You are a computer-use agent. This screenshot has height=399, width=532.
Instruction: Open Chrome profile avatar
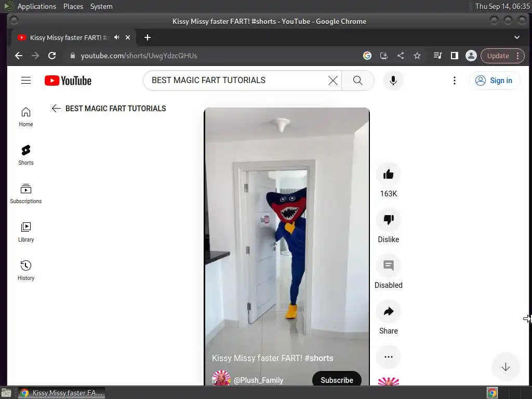tap(471, 56)
